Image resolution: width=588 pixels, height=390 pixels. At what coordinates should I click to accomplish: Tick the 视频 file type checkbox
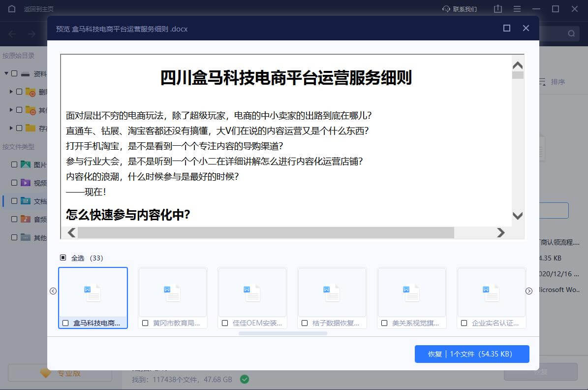14,183
